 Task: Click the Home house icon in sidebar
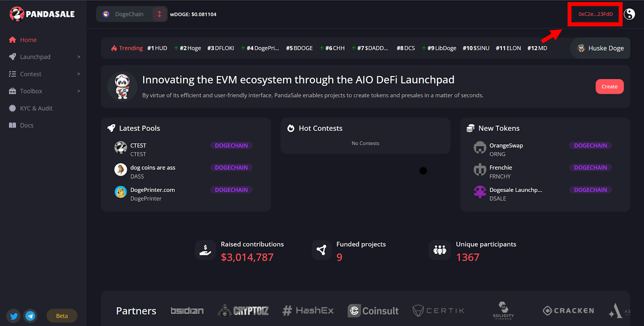12,40
